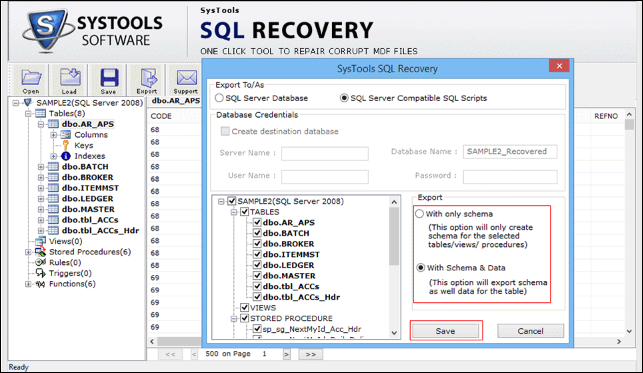Expand dbo.BATCH node in left tree
This screenshot has height=373, width=643.
tap(41, 166)
